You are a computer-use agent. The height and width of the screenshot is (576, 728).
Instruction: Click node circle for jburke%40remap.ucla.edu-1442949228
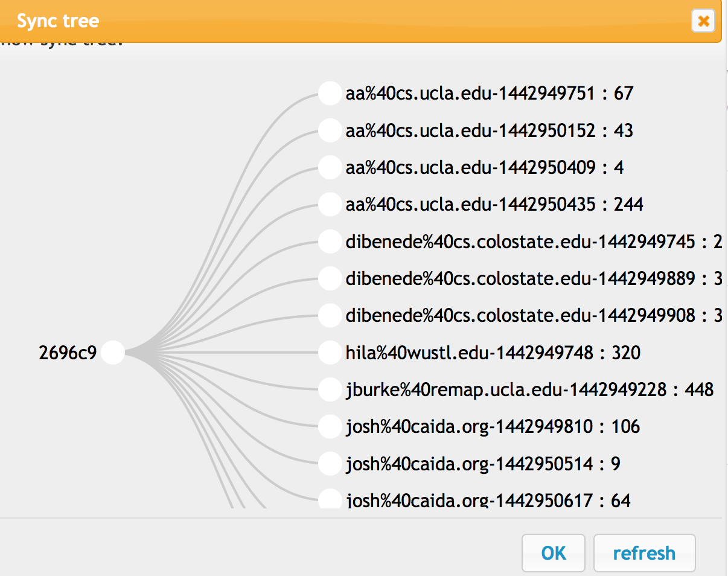coord(330,389)
